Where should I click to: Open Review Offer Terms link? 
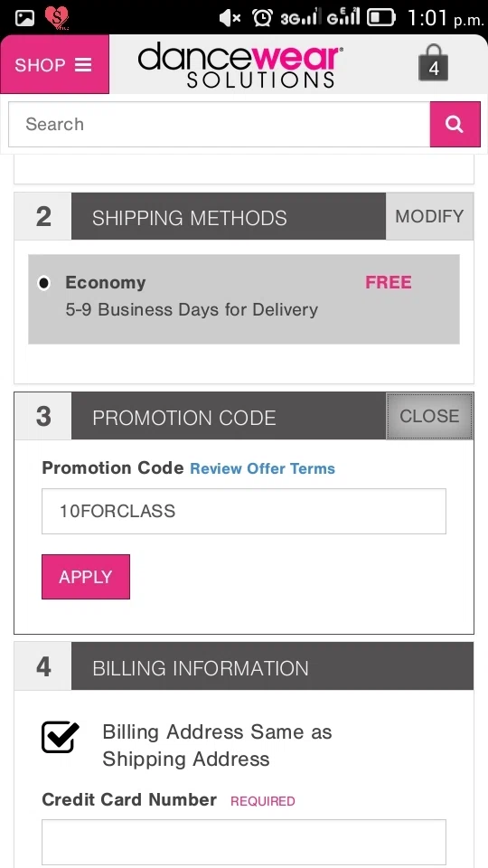tap(262, 468)
